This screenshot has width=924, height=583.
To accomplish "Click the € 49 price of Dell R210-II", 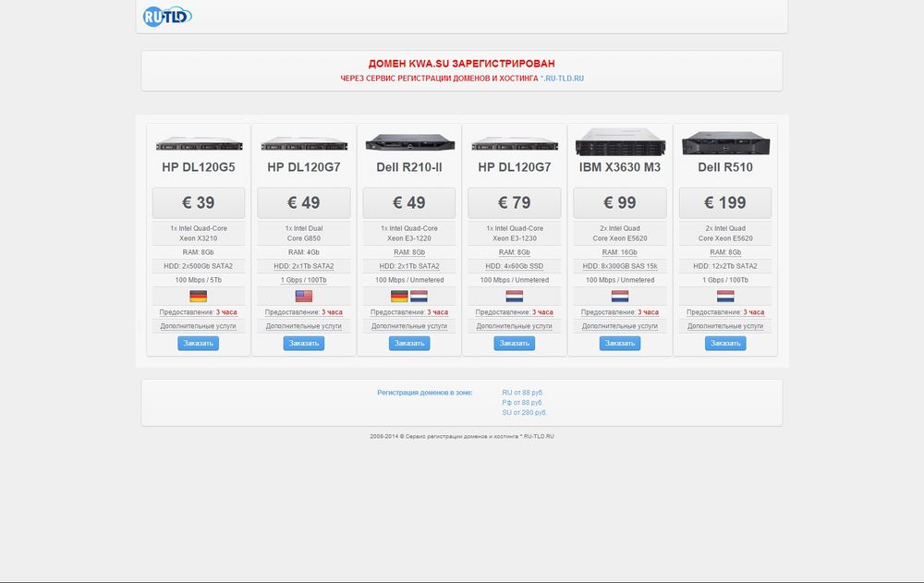I will pos(409,202).
